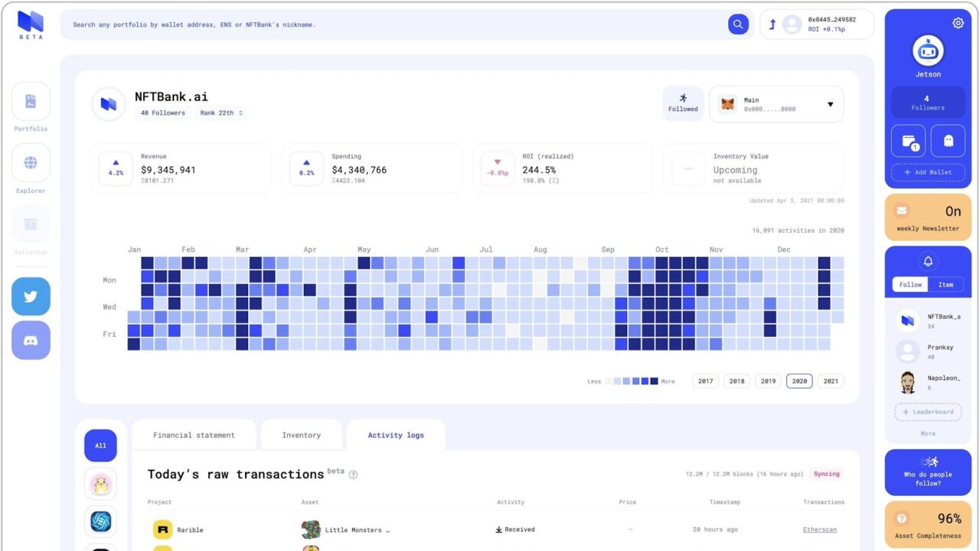The width and height of the screenshot is (980, 551).
Task: Select the blue sphere project filter
Action: click(x=100, y=522)
